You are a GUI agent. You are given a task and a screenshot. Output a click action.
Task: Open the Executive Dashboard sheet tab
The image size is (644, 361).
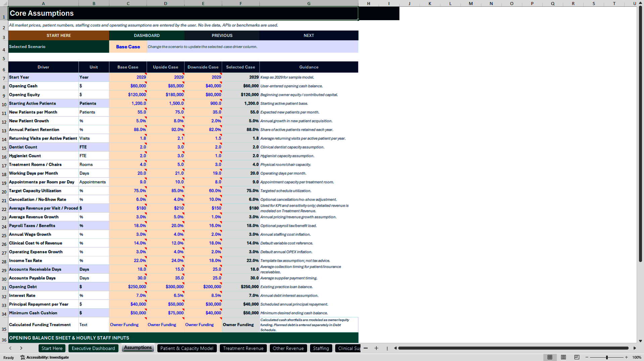click(x=93, y=348)
